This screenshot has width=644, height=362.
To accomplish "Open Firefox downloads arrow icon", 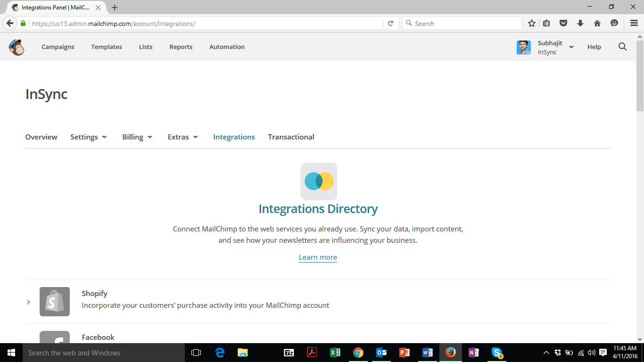I will pyautogui.click(x=580, y=23).
